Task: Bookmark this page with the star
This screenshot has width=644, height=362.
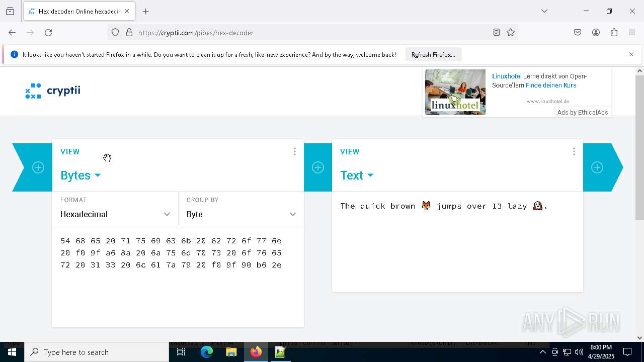Action: (511, 33)
